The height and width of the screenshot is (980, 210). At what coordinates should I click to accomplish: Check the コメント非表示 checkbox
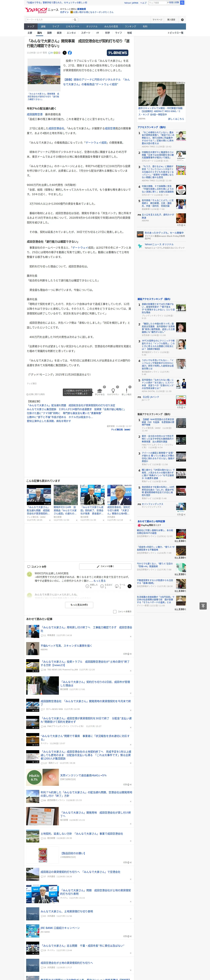click(x=115, y=612)
